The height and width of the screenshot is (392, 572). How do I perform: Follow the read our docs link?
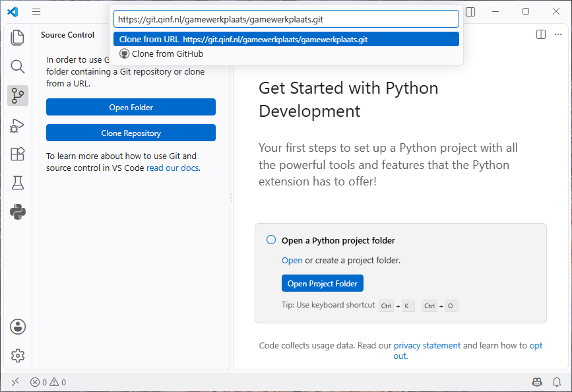173,168
